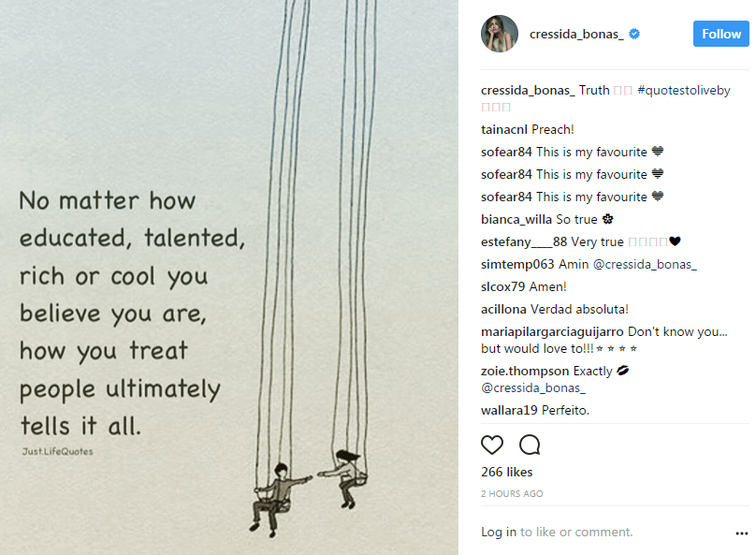
Task: Click the Log in link
Action: [x=499, y=532]
